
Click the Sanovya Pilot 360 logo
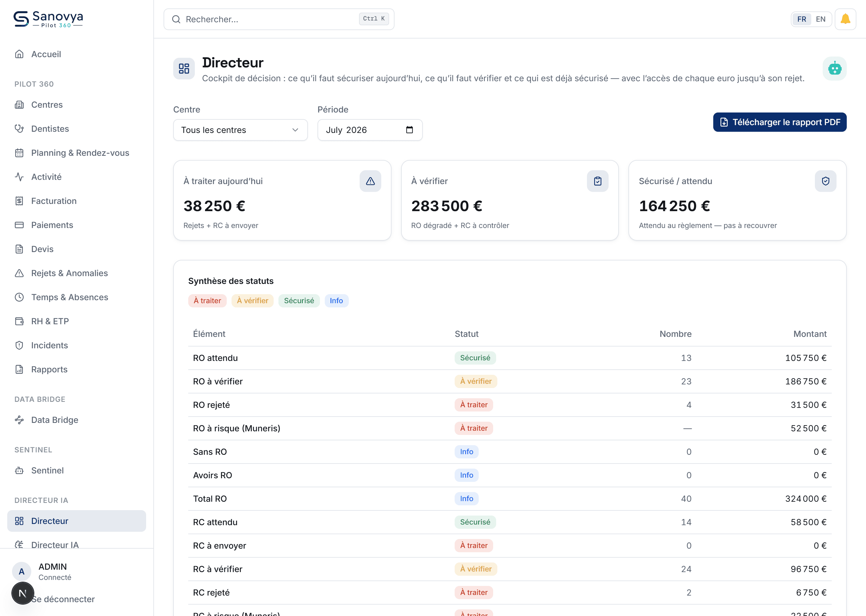tap(48, 19)
